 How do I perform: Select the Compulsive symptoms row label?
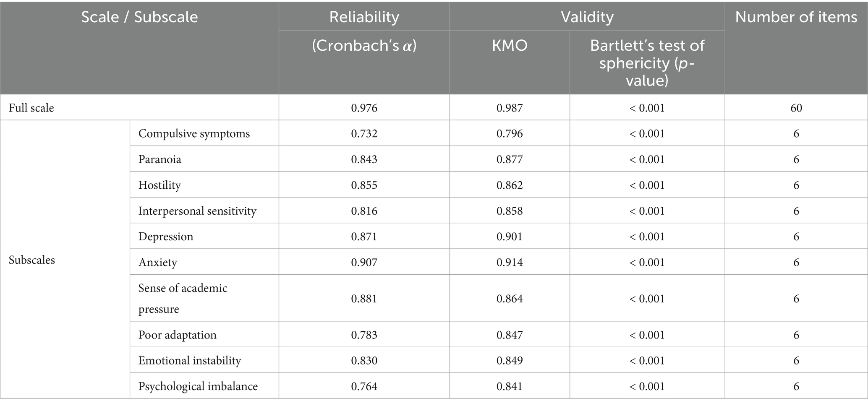(194, 133)
